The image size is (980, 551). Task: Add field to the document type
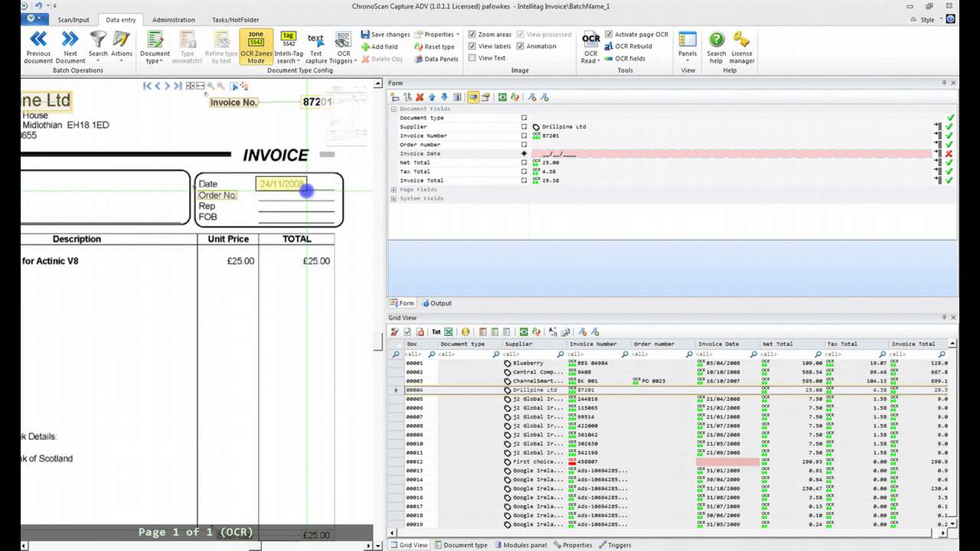point(378,47)
